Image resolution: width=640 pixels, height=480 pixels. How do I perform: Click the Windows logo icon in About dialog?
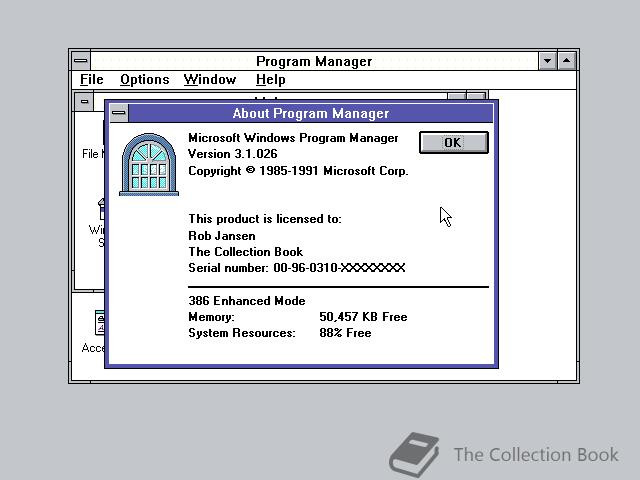(149, 164)
